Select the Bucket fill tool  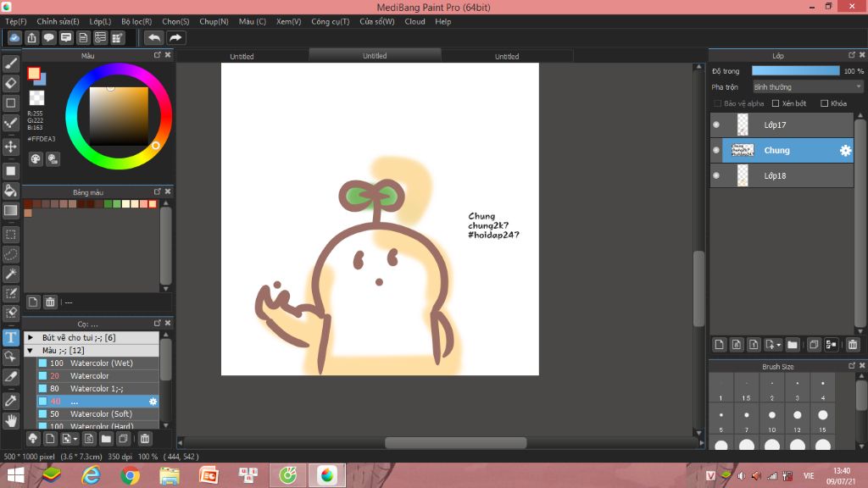coord(10,191)
